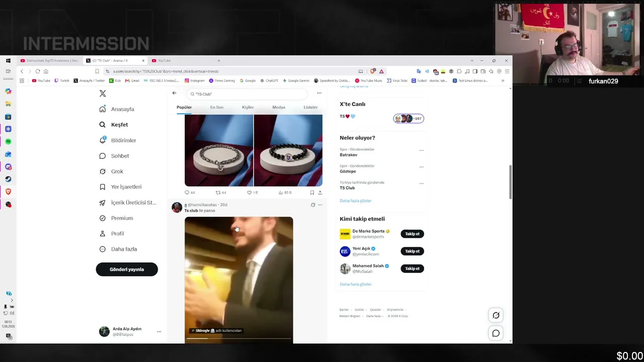Follow Mohamed Salah
Screen dimensions: 644x362
tap(413, 268)
